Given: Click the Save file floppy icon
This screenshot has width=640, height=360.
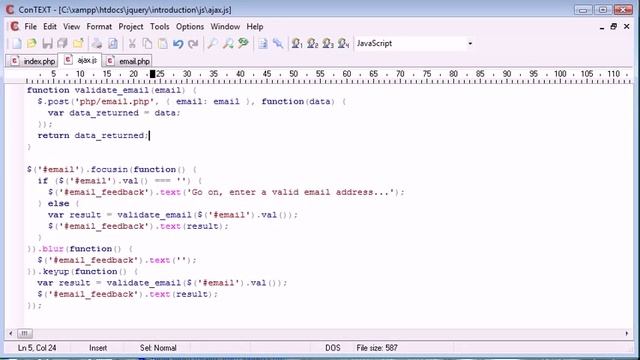Looking at the screenshot, I should coord(47,43).
